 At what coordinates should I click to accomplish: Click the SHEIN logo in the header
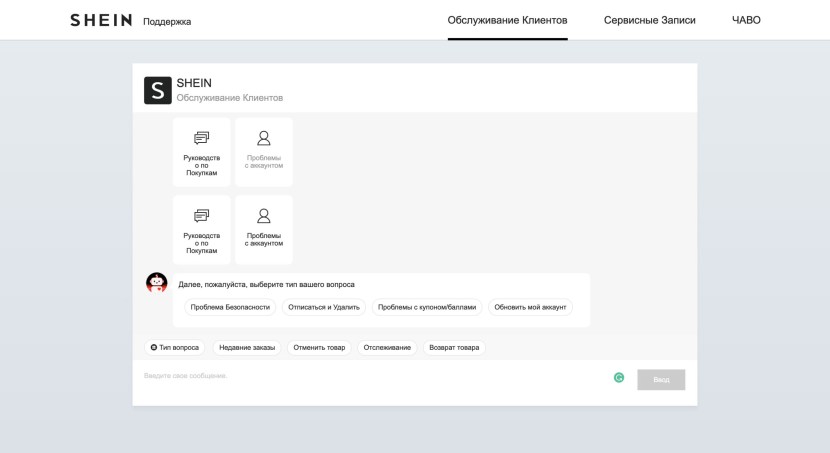pos(100,20)
